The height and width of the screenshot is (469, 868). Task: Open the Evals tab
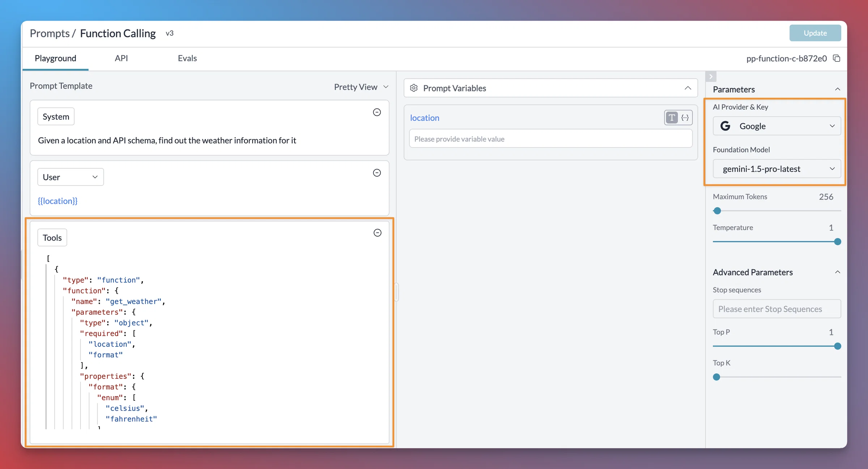click(187, 58)
